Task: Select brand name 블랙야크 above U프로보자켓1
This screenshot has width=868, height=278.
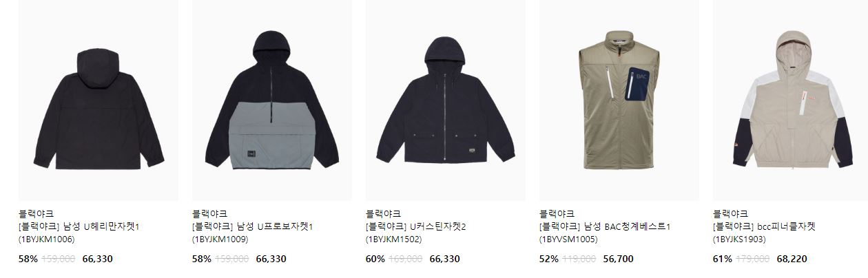Action: [x=209, y=213]
